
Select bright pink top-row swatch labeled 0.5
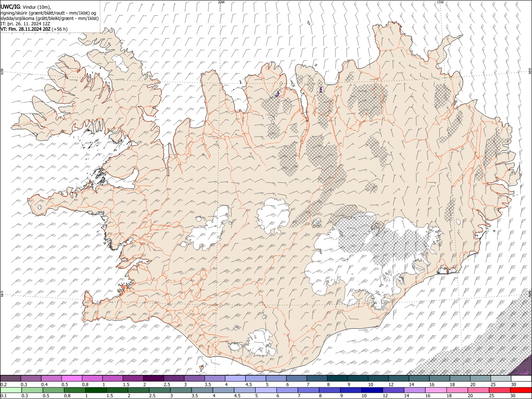pos(71,379)
